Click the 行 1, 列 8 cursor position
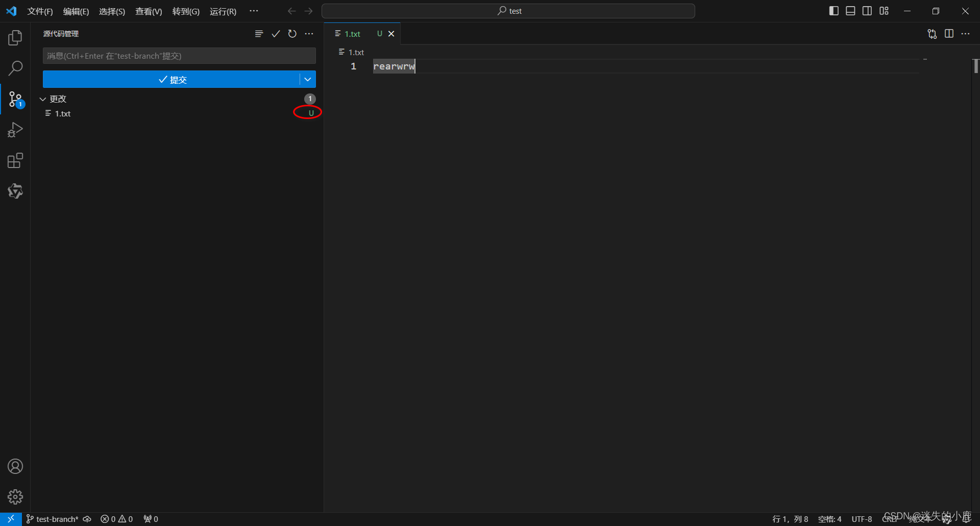Screen dimensions: 980x526 [x=790, y=519]
